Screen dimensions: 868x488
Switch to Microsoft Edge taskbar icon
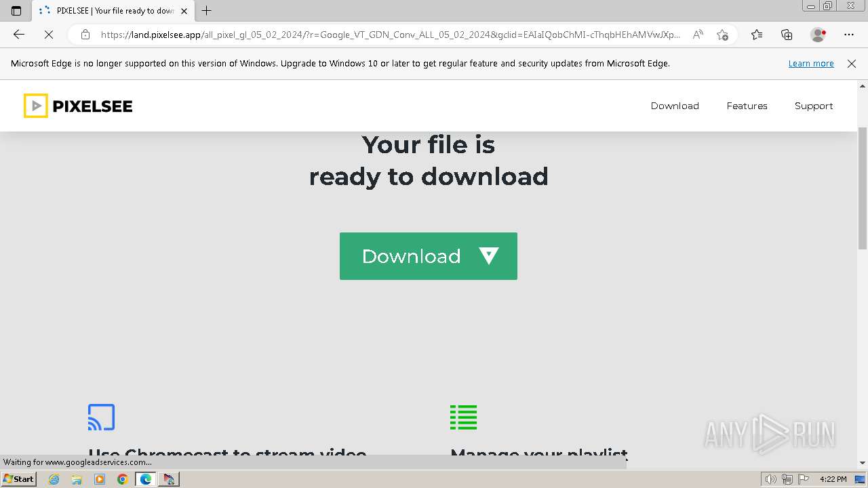point(146,479)
